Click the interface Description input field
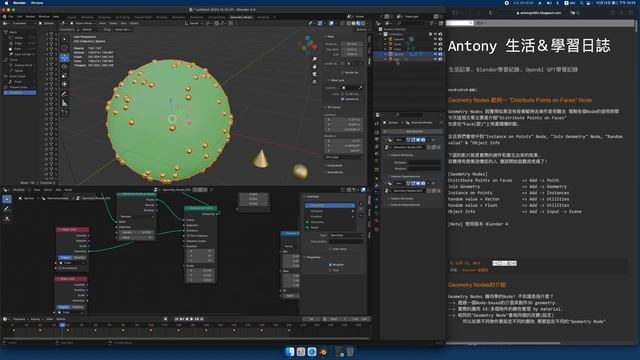 coord(346,242)
